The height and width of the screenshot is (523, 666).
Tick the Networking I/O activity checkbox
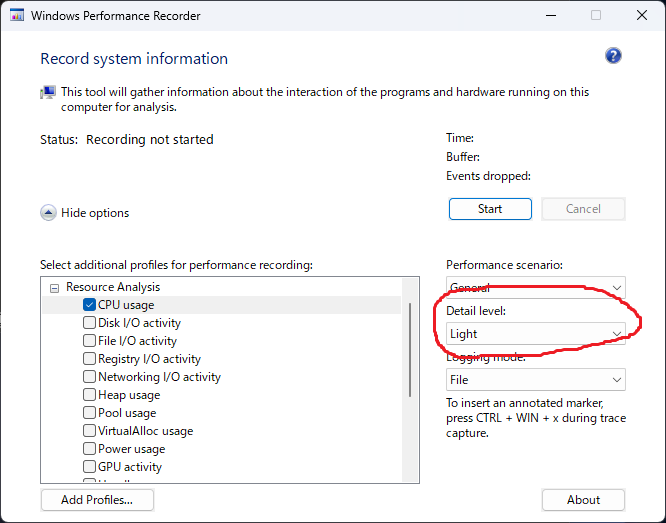tap(89, 377)
